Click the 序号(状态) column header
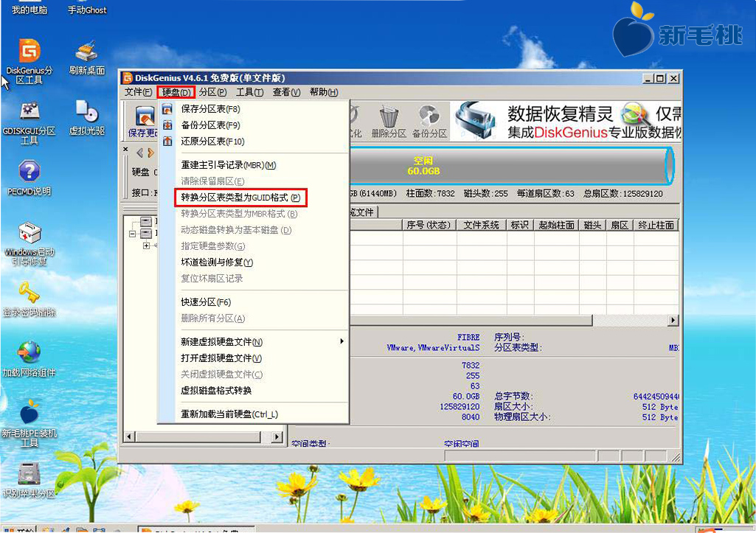 coord(429,225)
